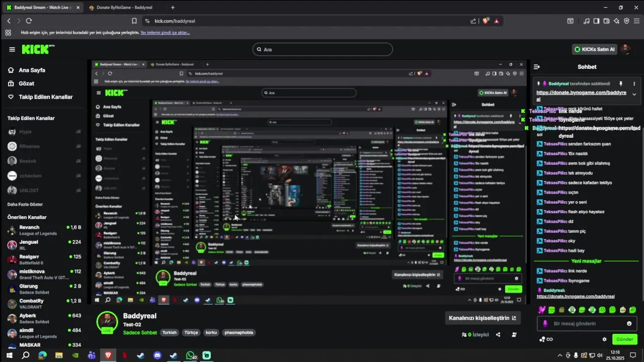The width and height of the screenshot is (644, 362).
Task: Click the Baddyreal streamer avatar
Action: 107,322
